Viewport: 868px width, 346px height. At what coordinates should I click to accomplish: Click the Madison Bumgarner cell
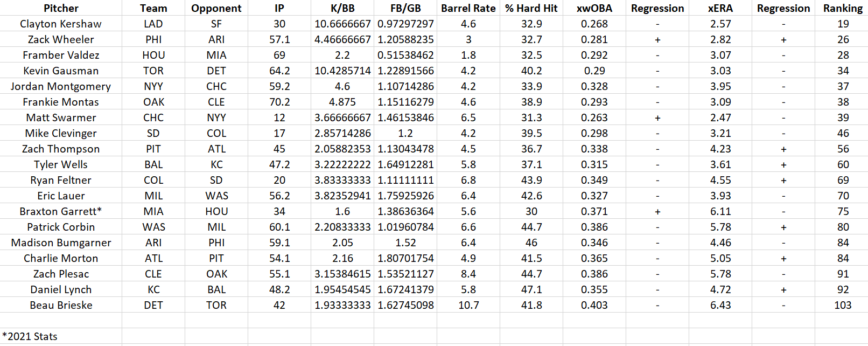[61, 243]
